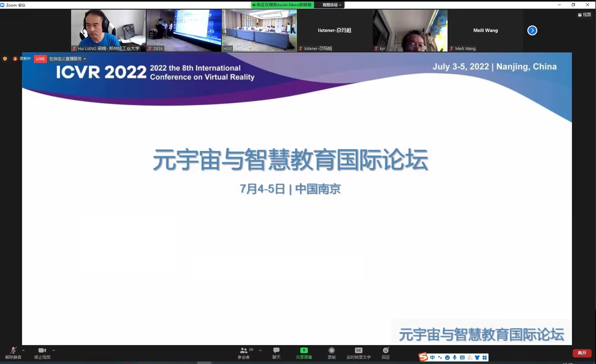Image resolution: width=596 pixels, height=364 pixels.
Task: Select the kyr participant video
Action: click(x=410, y=30)
